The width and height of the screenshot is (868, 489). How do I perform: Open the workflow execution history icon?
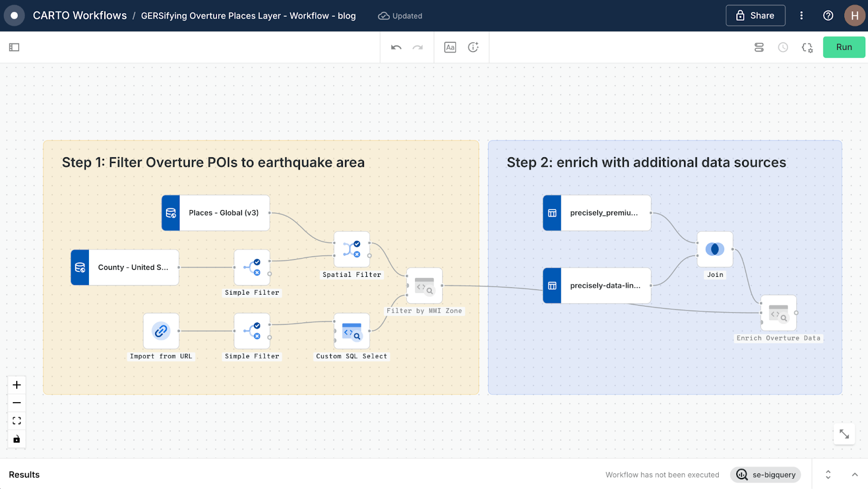(x=783, y=47)
